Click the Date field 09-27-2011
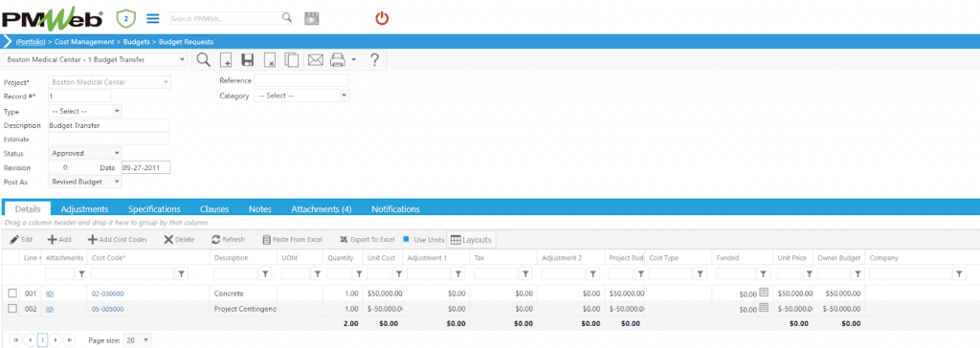Image resolution: width=980 pixels, height=348 pixels. click(x=145, y=167)
